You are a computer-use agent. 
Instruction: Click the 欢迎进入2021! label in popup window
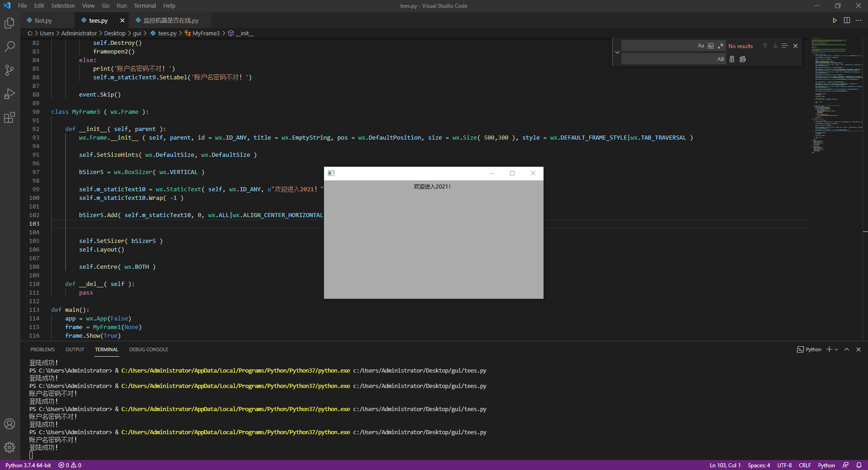[432, 186]
